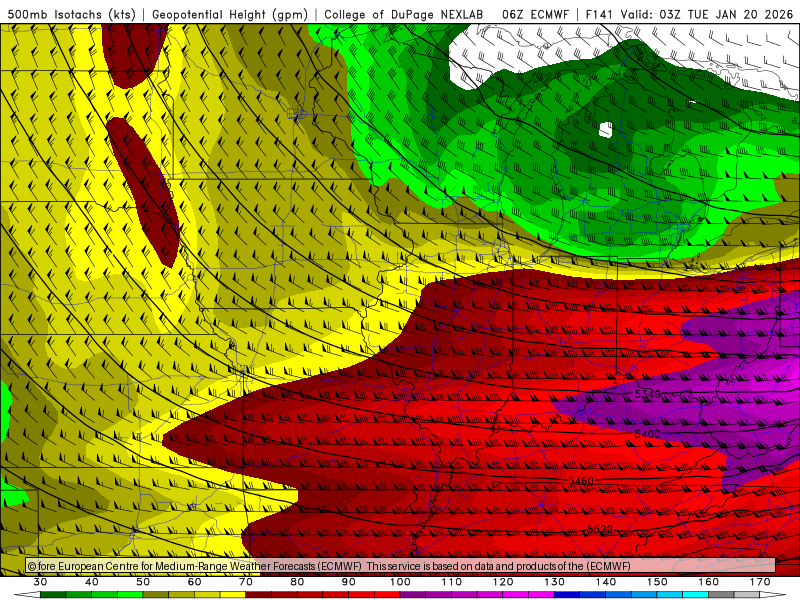
Task: Click the 140 value on the color scale
Action: pyautogui.click(x=606, y=582)
